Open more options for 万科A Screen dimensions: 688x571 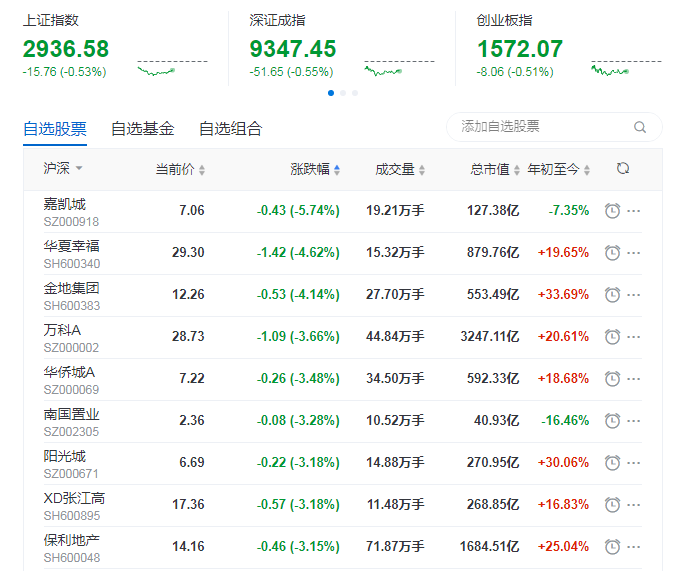(x=634, y=337)
